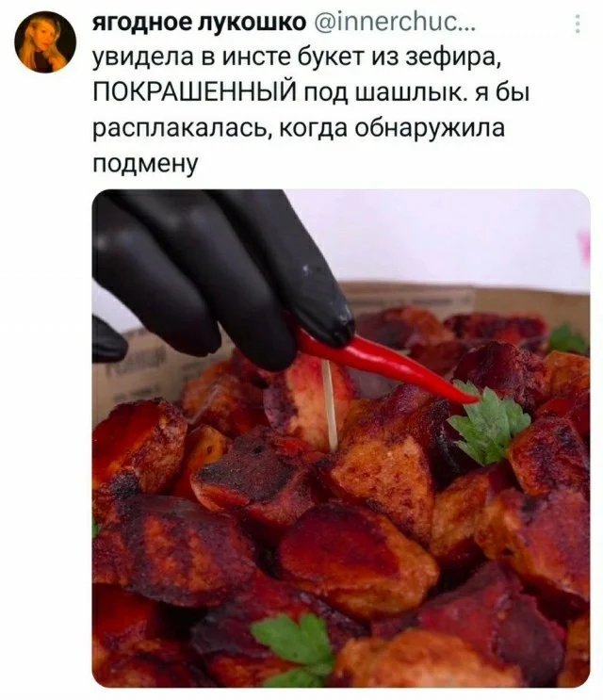The height and width of the screenshot is (700, 603).
Task: Click the @innerchuc... username handle
Action: [395, 23]
